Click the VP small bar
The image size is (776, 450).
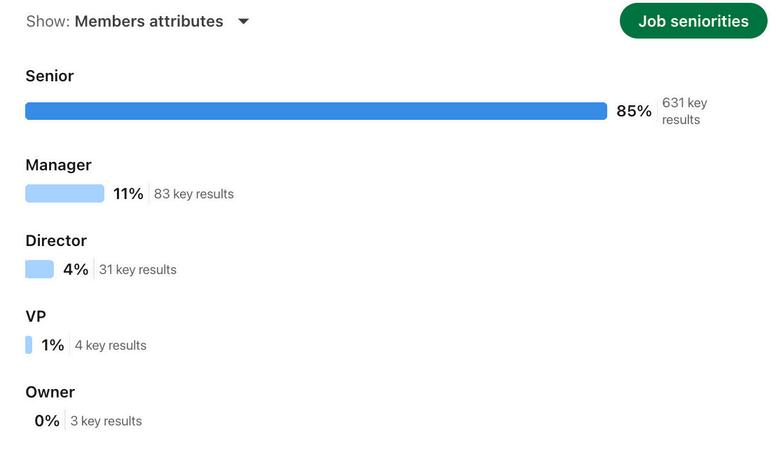tap(29, 345)
